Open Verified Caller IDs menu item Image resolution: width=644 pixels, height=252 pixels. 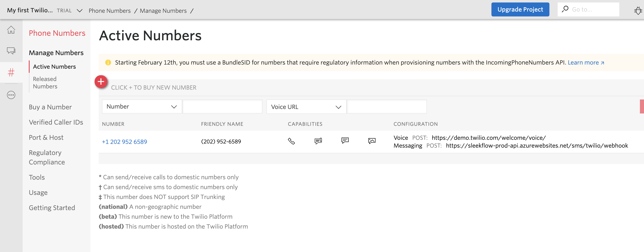(x=56, y=122)
